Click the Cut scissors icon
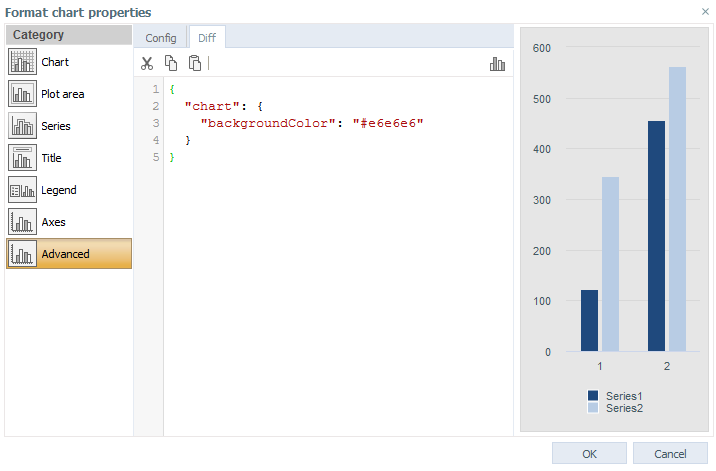The height and width of the screenshot is (471, 716). coord(147,64)
